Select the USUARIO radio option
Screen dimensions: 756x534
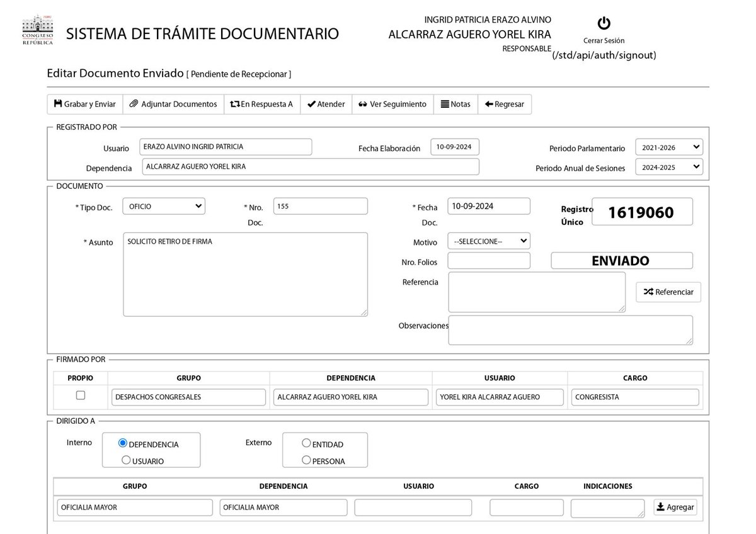[x=126, y=460]
